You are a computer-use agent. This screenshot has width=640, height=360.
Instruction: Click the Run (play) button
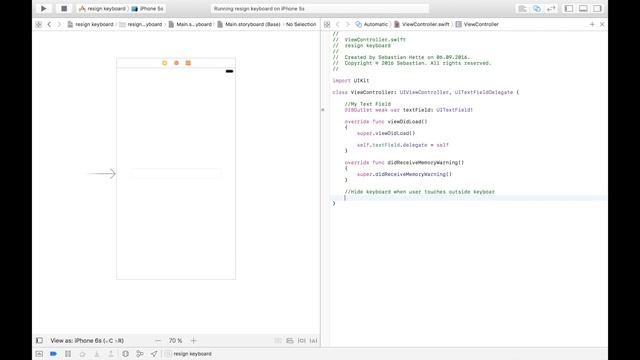[x=44, y=9]
